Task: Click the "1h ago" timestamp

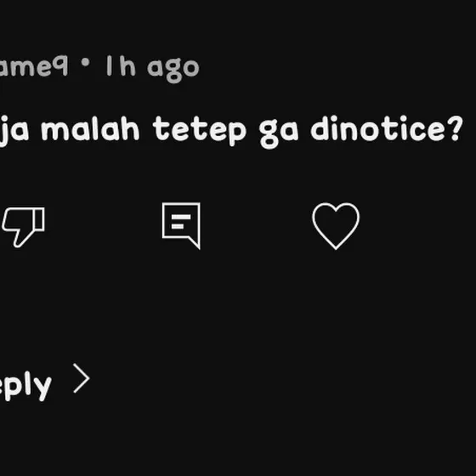Action: [153, 68]
